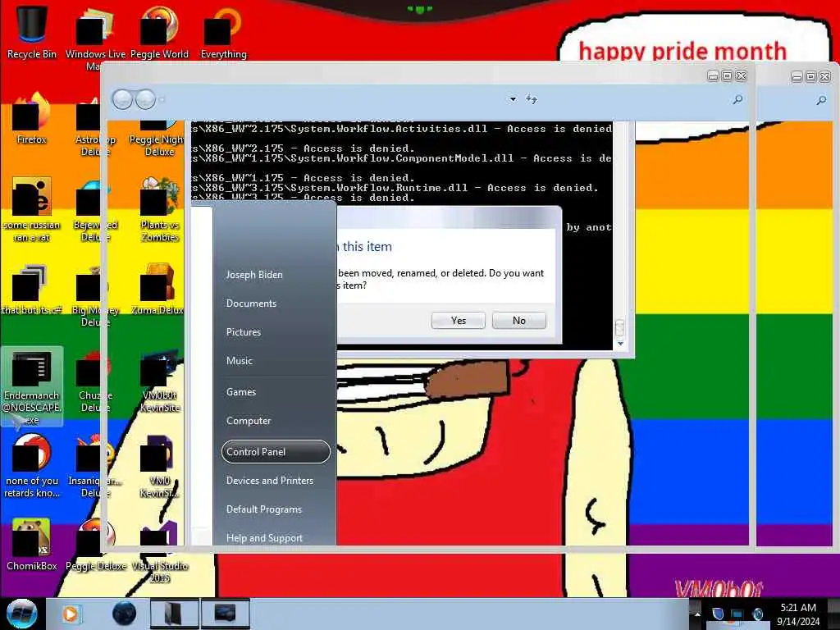Viewport: 840px width, 630px height.
Task: Launch the Peggle World desktop shortcut
Action: tap(159, 32)
